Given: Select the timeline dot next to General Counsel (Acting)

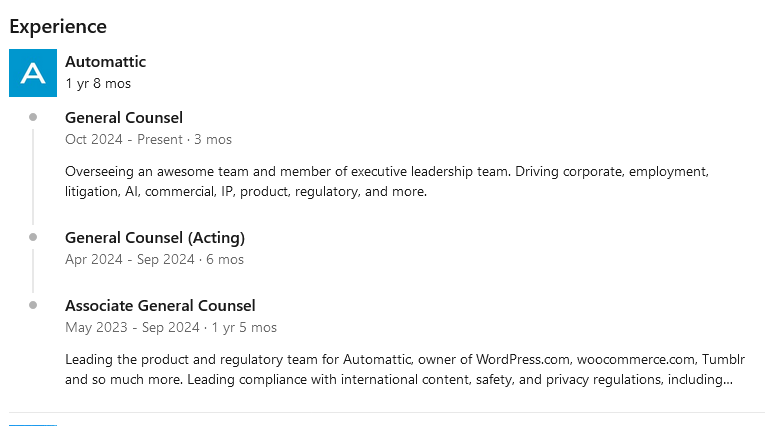Looking at the screenshot, I should 33,237.
